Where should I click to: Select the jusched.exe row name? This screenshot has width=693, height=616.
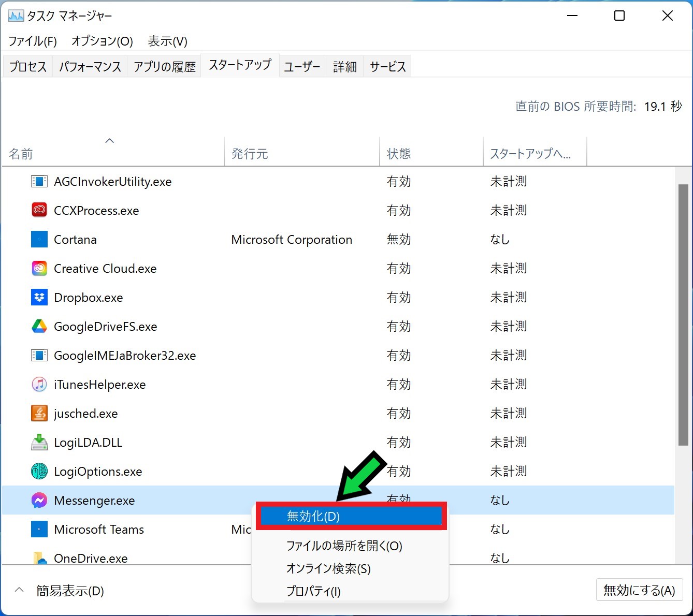(86, 414)
